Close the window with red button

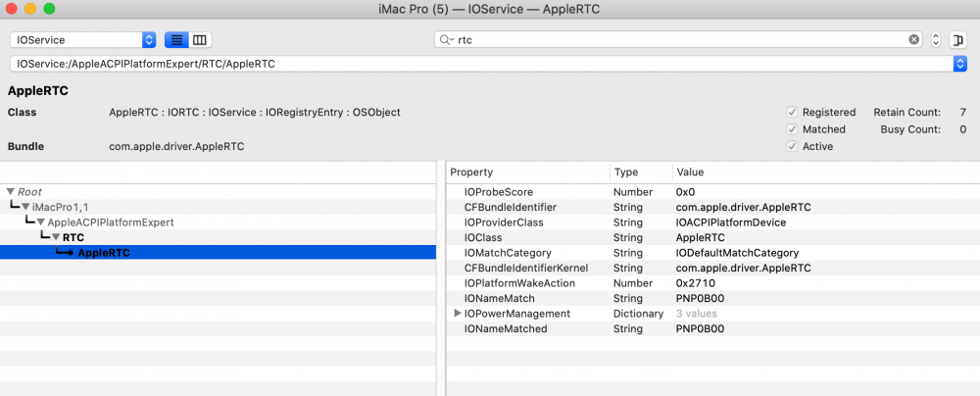pos(11,10)
